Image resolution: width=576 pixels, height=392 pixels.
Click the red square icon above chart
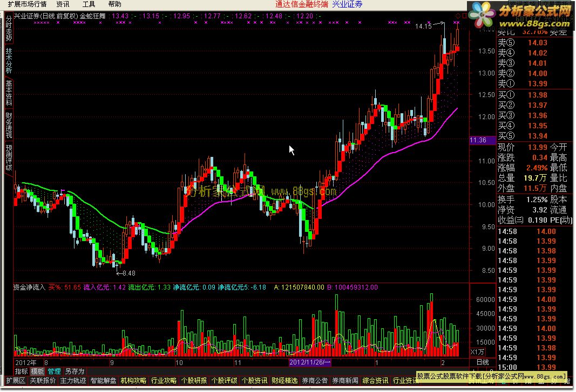click(464, 16)
